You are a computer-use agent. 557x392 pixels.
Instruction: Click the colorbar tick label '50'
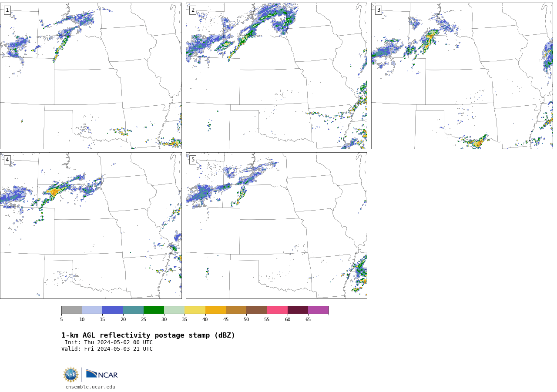point(246,320)
